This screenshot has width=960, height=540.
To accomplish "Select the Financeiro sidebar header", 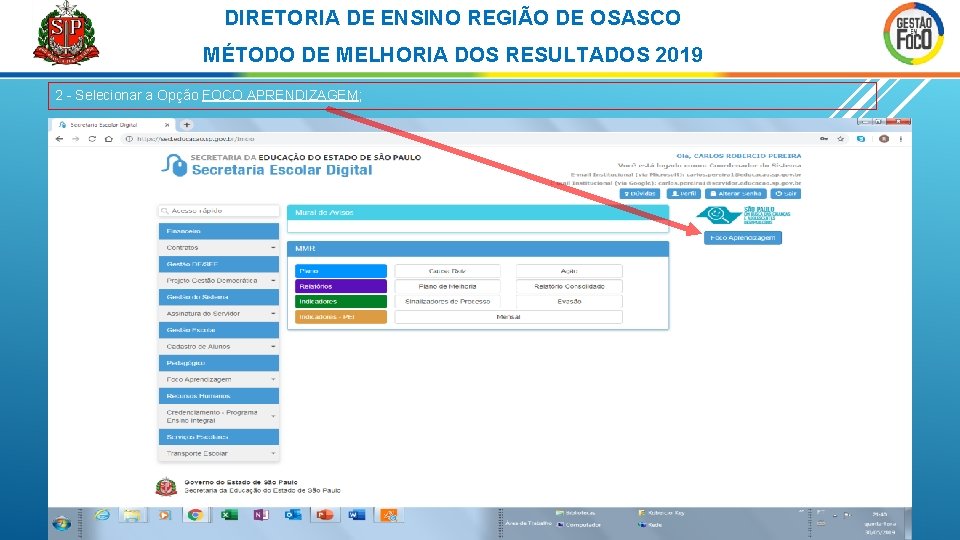I will [x=219, y=231].
